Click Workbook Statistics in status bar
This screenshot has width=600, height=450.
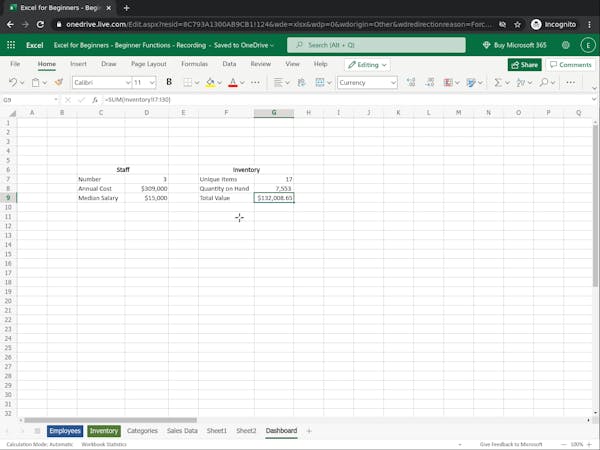click(x=104, y=444)
